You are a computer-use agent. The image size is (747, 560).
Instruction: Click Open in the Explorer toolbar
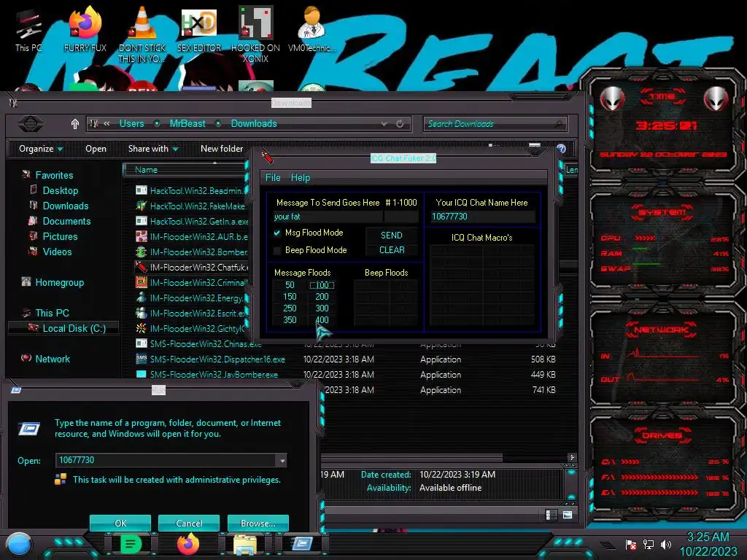[x=96, y=149]
